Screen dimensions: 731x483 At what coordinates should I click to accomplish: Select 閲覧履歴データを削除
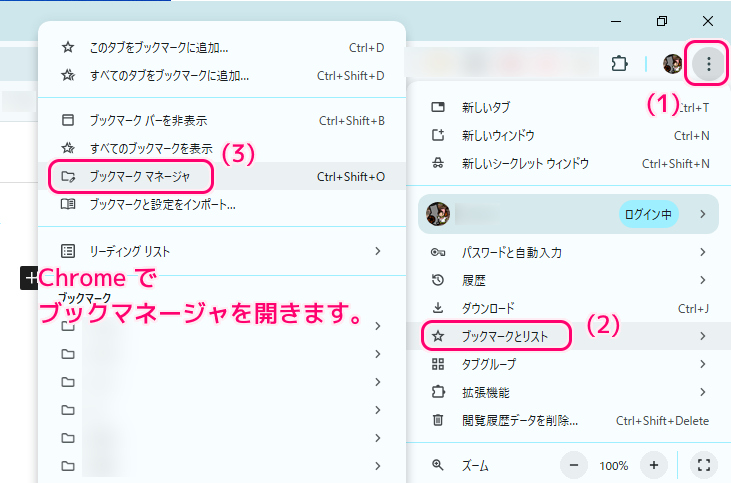pos(519,421)
